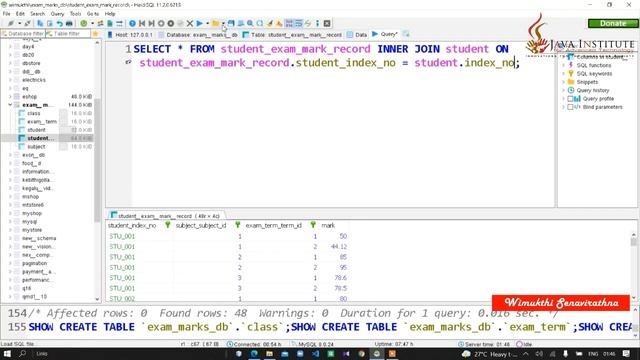Open the File menu
640x360 pixels.
7,13
